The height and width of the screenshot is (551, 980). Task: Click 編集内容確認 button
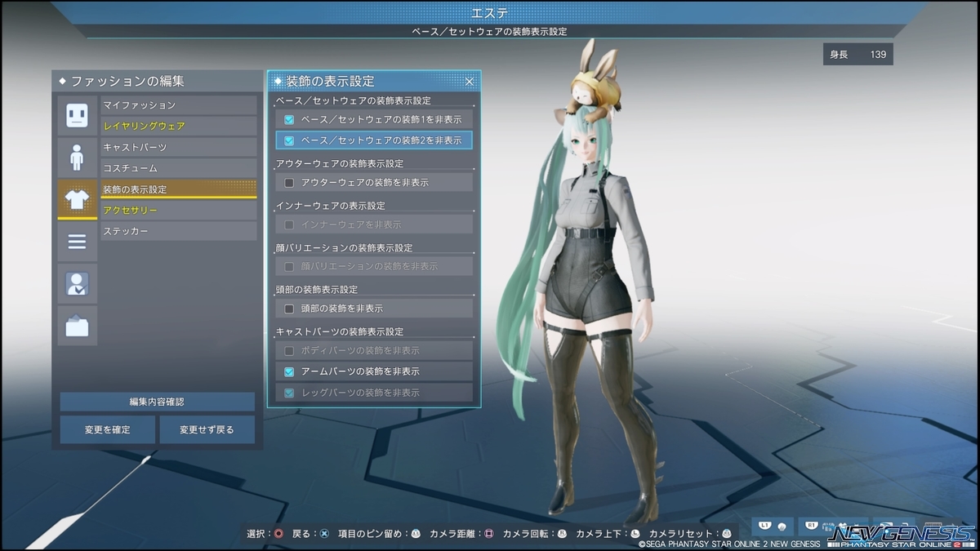click(x=157, y=402)
